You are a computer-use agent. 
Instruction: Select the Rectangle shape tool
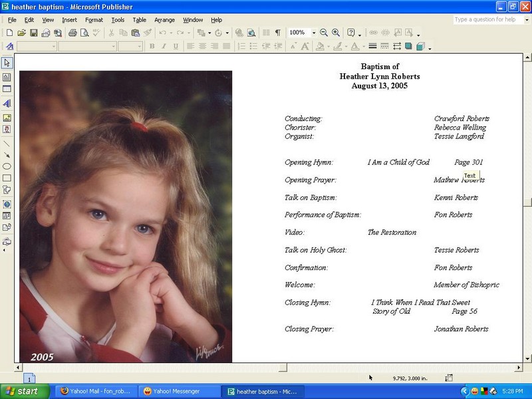tap(7, 178)
